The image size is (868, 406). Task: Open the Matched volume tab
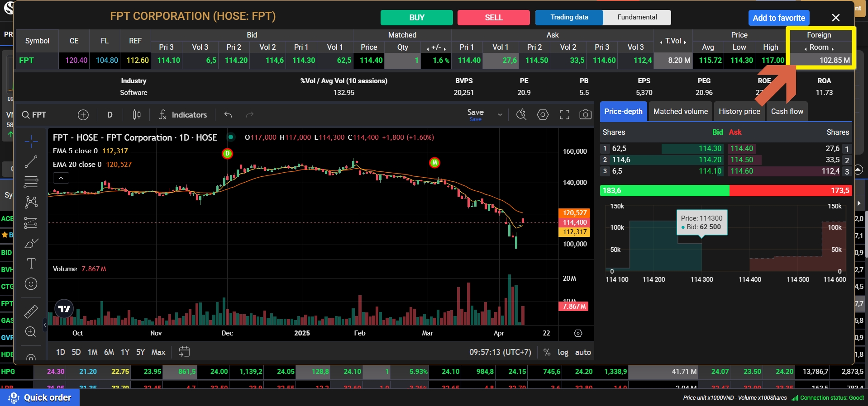(680, 111)
